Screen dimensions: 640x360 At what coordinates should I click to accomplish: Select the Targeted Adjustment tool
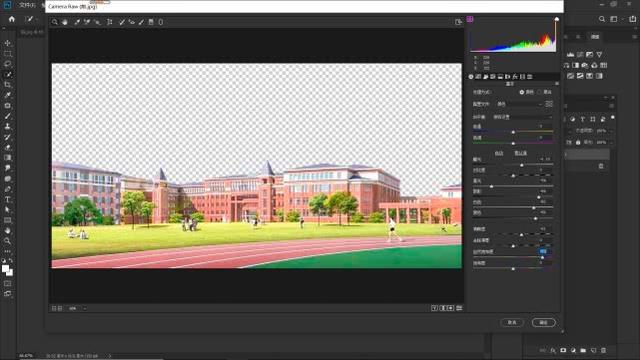point(98,22)
